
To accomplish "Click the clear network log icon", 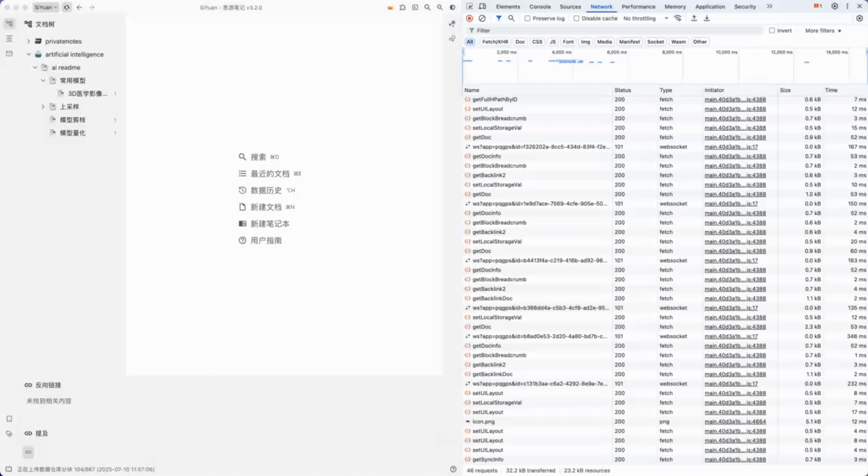I will click(x=481, y=18).
